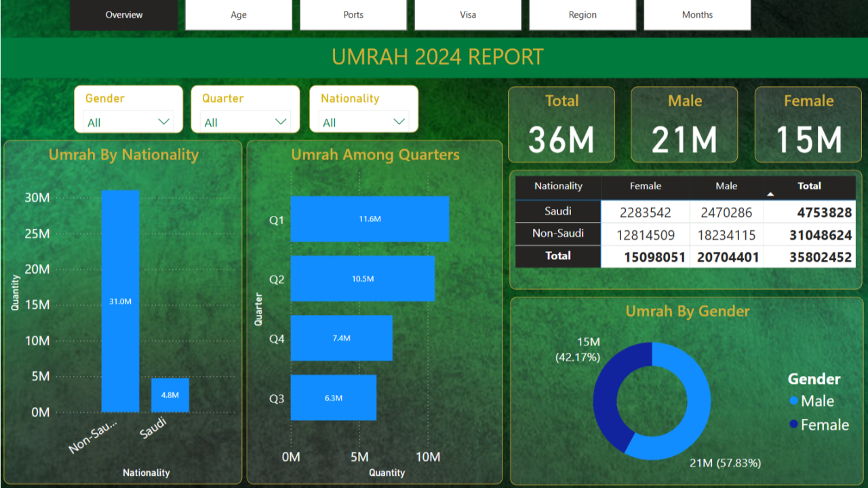
Task: Open the Quarter filter dropdown
Action: [x=281, y=122]
